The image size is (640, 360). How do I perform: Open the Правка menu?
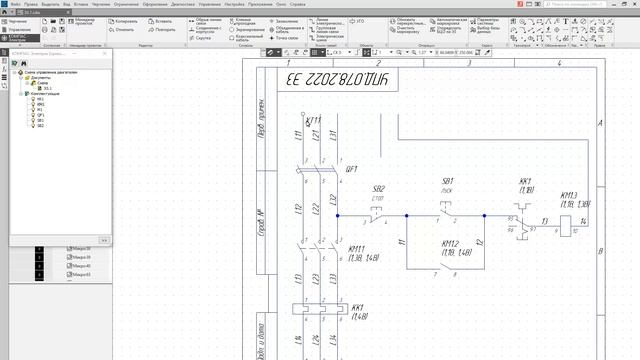(31, 4)
